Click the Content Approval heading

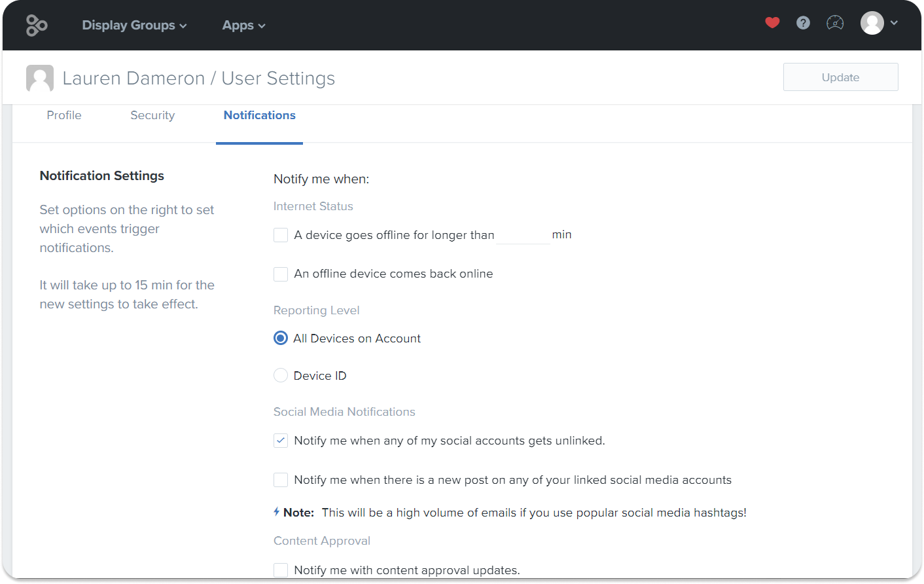pyautogui.click(x=322, y=541)
